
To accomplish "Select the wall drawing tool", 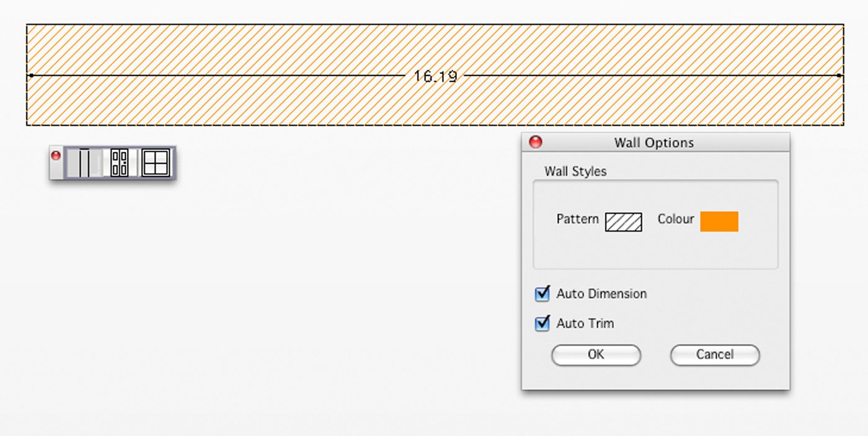I will pyautogui.click(x=85, y=163).
